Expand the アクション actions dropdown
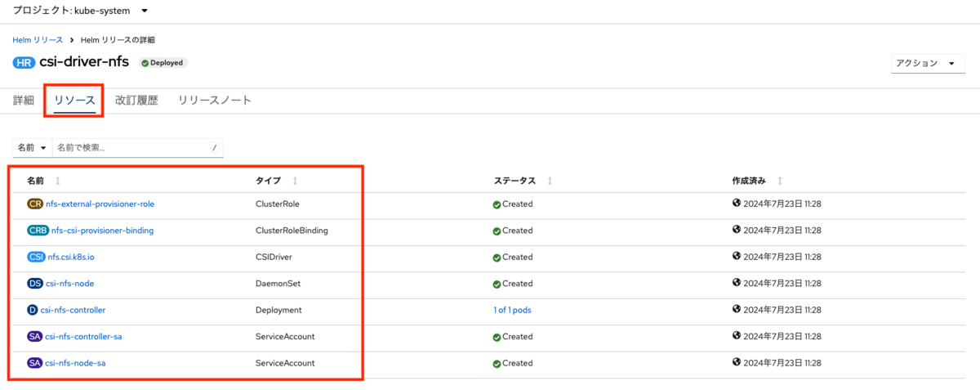 pyautogui.click(x=928, y=64)
